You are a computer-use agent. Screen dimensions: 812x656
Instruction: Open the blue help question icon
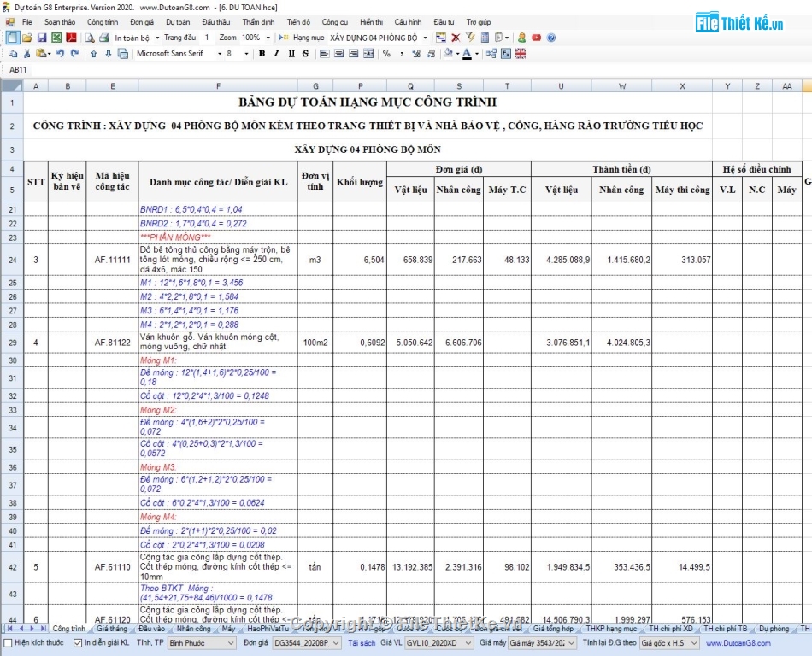(x=551, y=38)
